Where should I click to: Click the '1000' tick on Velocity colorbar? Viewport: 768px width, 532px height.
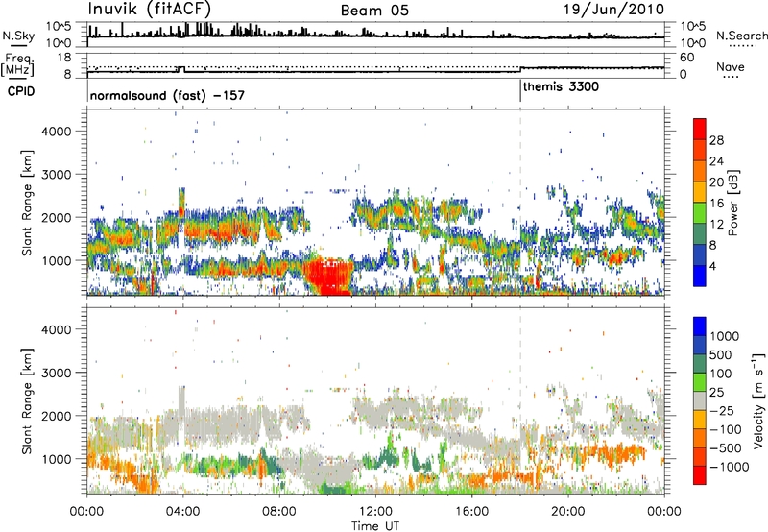[x=724, y=336]
